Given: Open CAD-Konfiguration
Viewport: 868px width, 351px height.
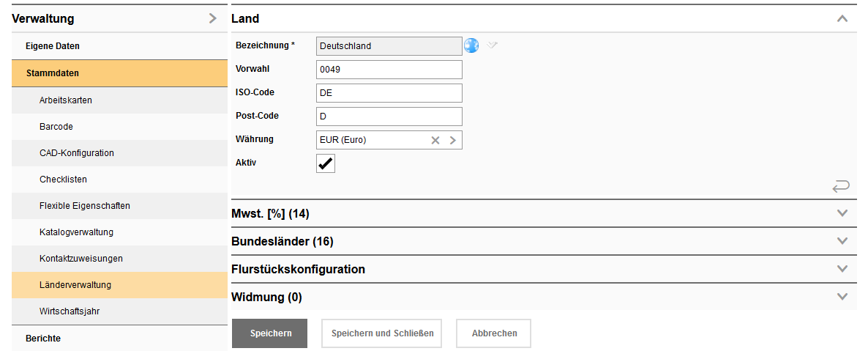Looking at the screenshot, I should [x=119, y=153].
